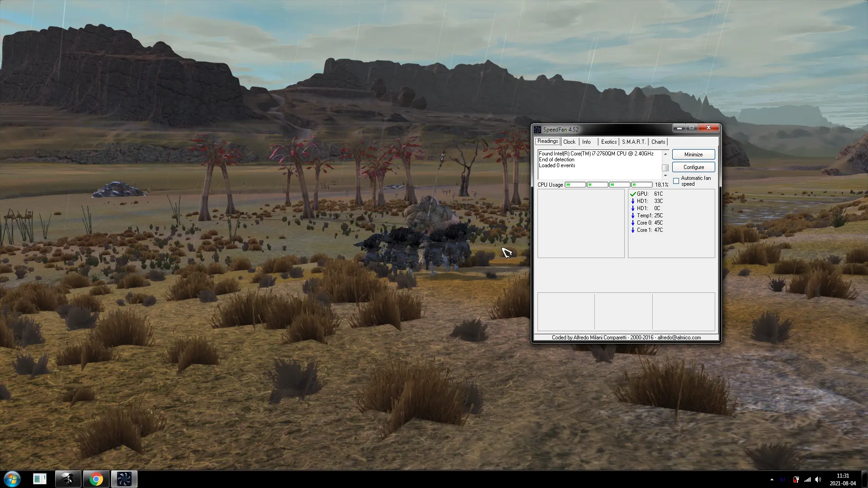Open the Windows Start orb
This screenshot has width=868, height=488.
click(12, 479)
